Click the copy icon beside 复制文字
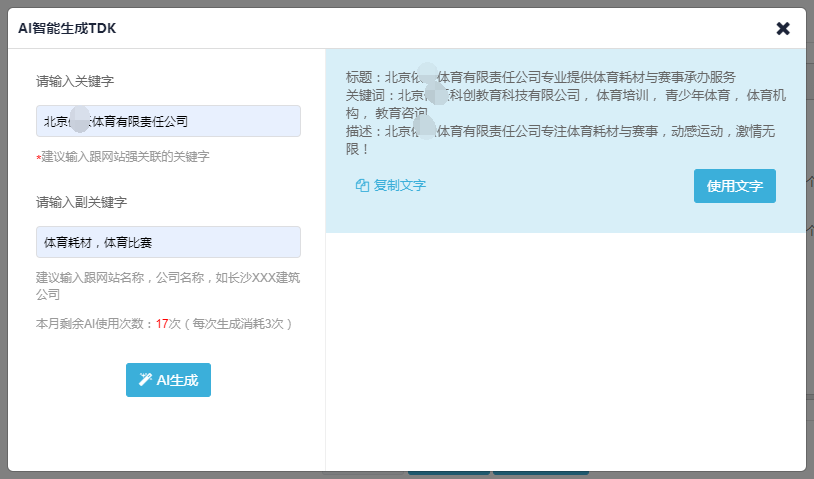The image size is (814, 479). 362,185
